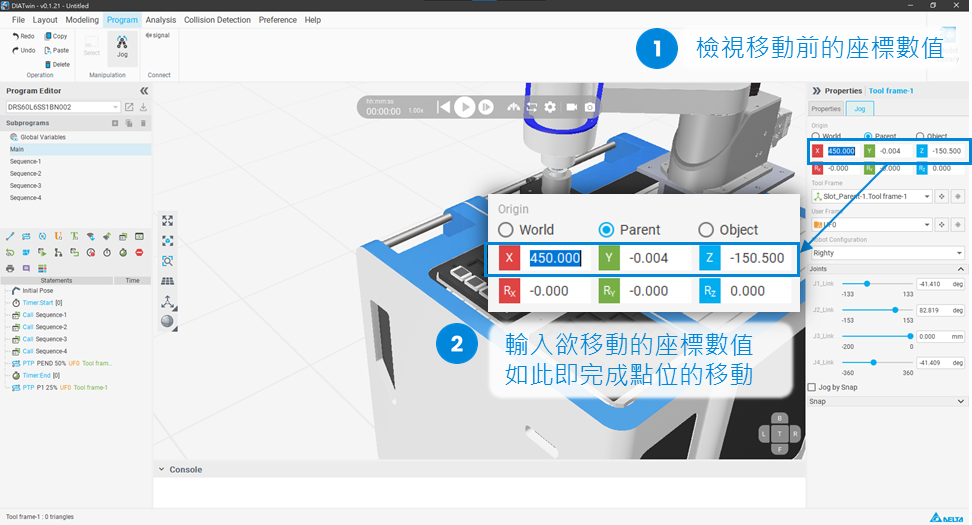This screenshot has height=525, width=972.
Task: Click the render sphere shading icon
Action: [x=167, y=321]
